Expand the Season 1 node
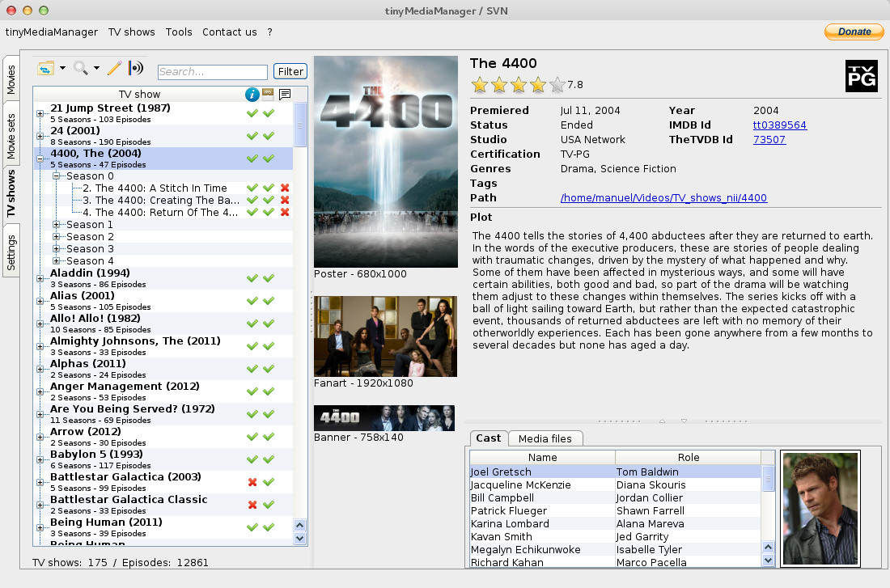Image resolution: width=890 pixels, height=588 pixels. coord(56,224)
